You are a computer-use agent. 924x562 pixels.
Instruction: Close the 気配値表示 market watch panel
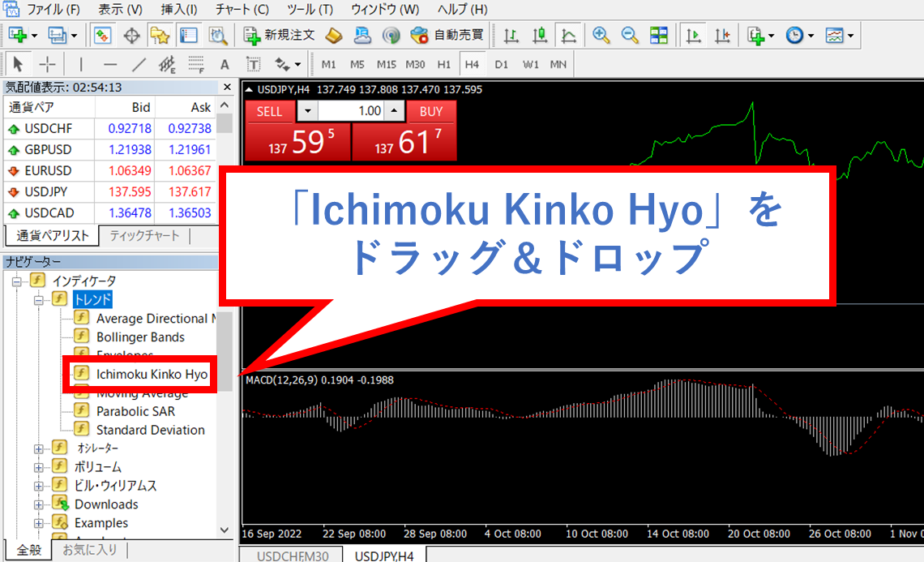[x=228, y=88]
